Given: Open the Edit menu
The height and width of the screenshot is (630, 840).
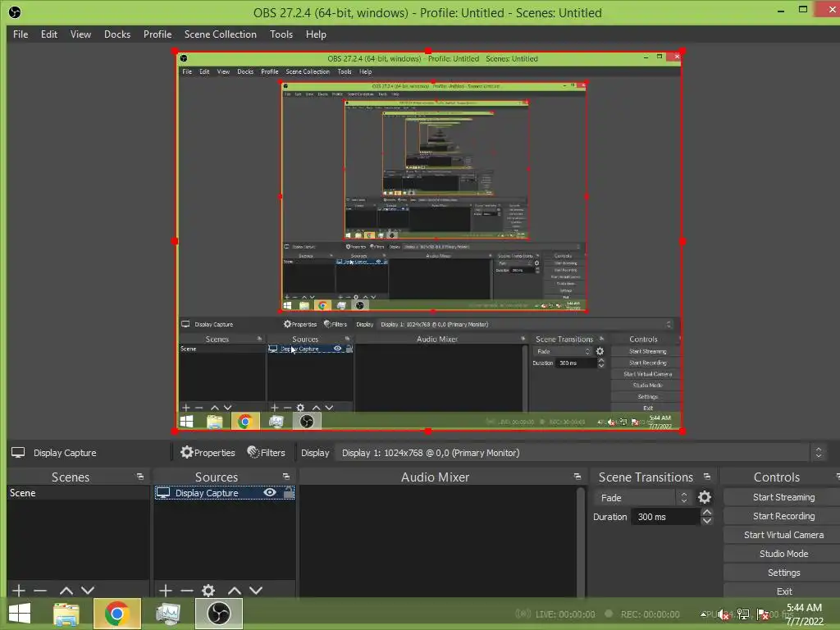Looking at the screenshot, I should click(48, 34).
